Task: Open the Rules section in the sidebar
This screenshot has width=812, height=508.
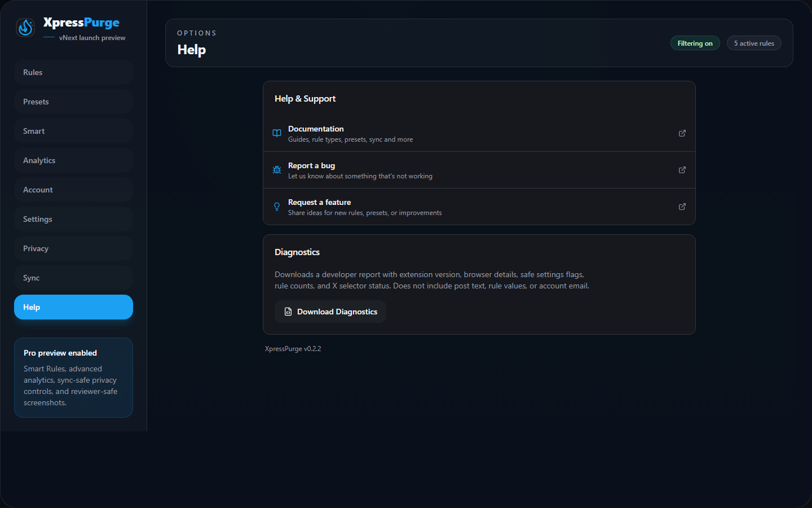Action: [x=73, y=72]
